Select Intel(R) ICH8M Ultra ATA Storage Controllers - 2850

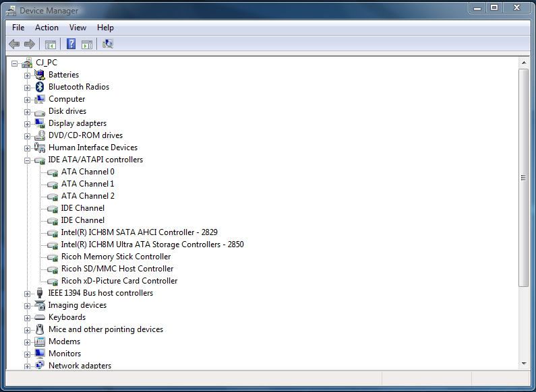tap(152, 244)
